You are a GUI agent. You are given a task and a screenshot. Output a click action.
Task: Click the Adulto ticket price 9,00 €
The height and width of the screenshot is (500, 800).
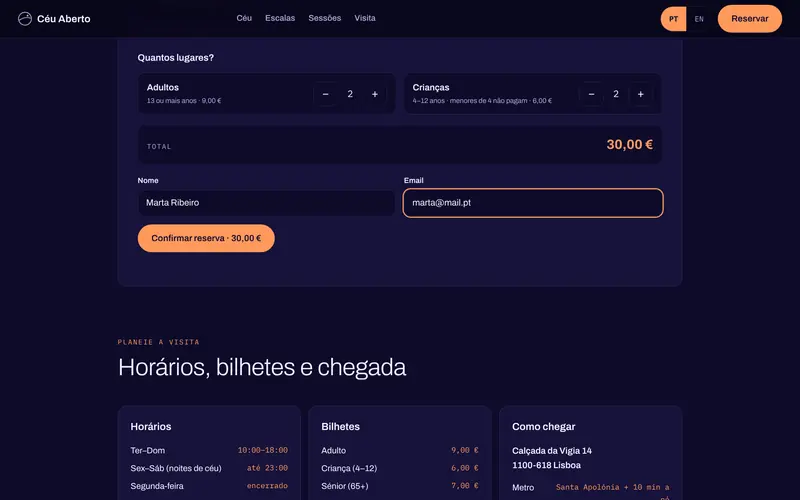click(x=465, y=451)
